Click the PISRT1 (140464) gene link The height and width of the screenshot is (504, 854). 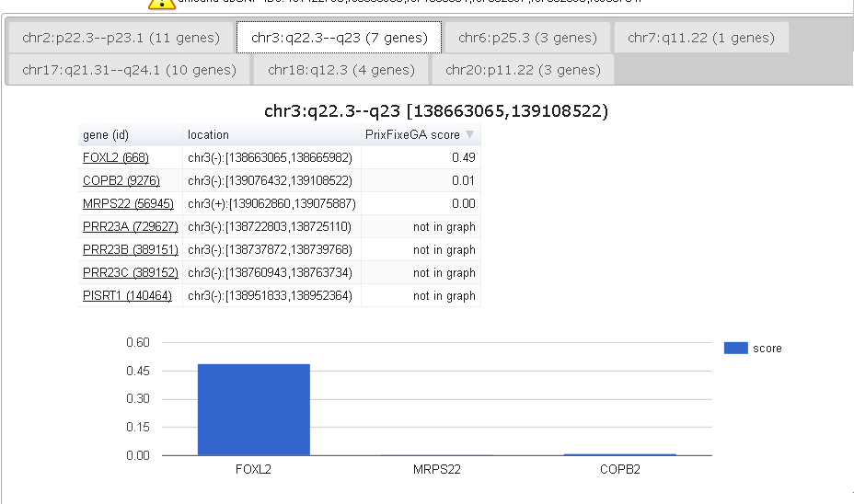pyautogui.click(x=127, y=296)
